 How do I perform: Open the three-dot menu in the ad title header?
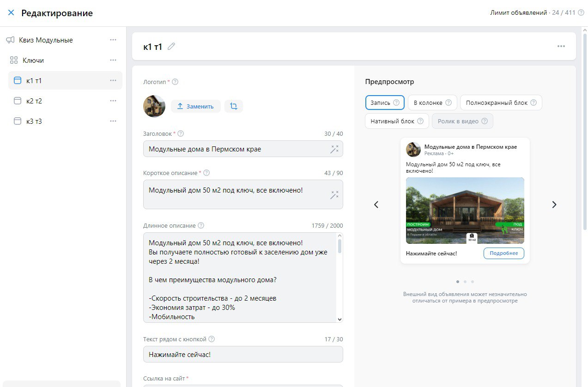(x=561, y=46)
